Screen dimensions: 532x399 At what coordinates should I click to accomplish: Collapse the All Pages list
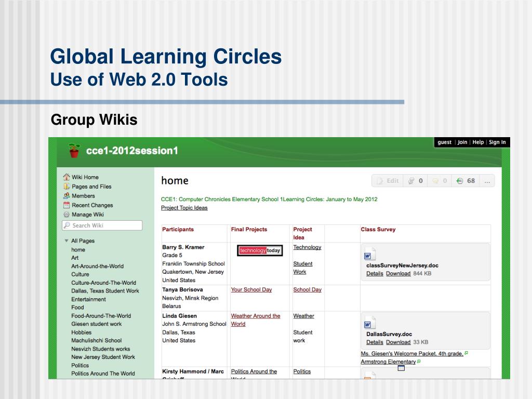(66, 241)
